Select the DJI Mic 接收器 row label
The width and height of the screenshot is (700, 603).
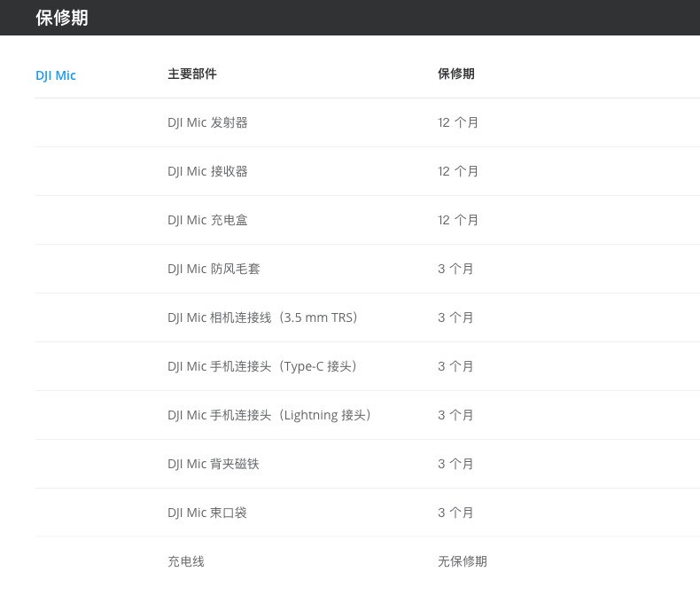[x=207, y=171]
